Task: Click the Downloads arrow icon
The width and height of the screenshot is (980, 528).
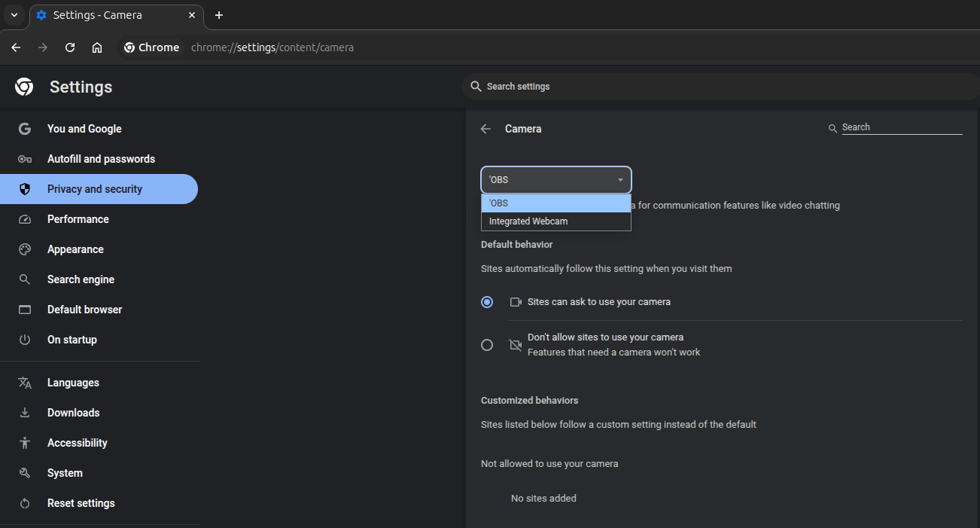Action: coord(25,413)
